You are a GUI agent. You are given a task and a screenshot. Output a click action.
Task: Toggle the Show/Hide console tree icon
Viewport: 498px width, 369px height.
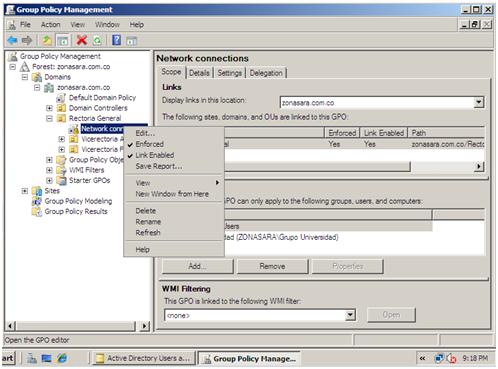[x=63, y=41]
